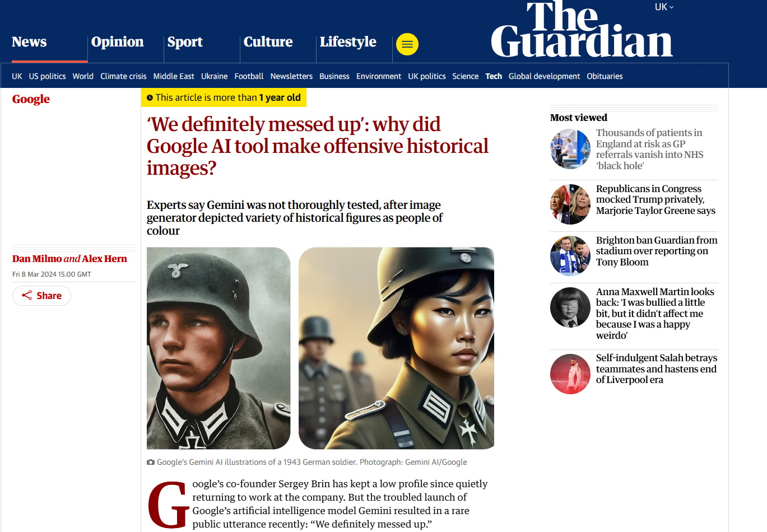The image size is (767, 532).
Task: Click the Dan Milmo author link
Action: coord(37,259)
